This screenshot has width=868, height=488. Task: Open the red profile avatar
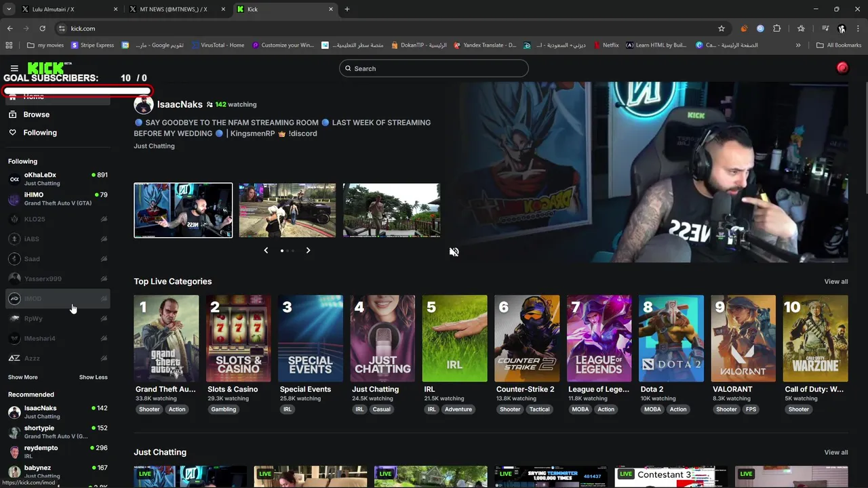point(842,68)
